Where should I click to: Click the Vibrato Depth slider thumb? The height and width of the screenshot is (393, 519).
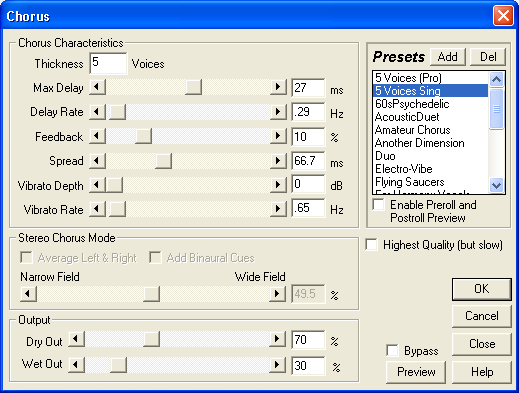(x=114, y=185)
